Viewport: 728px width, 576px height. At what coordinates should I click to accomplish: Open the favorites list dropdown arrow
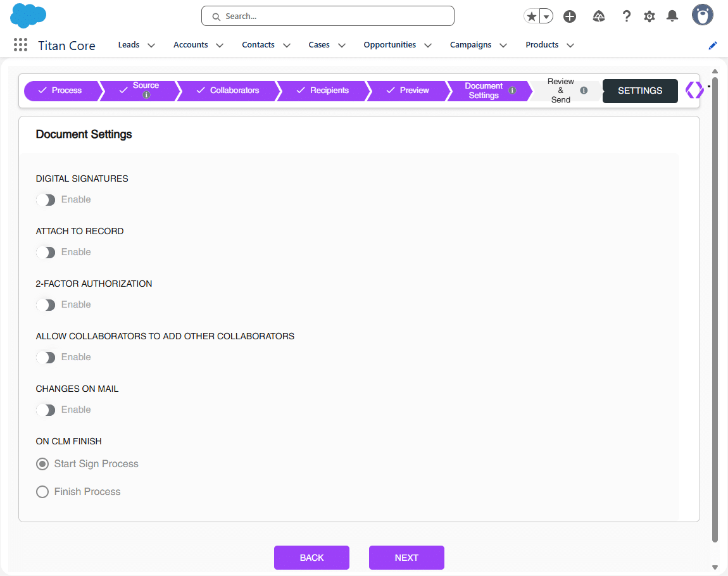coord(546,16)
